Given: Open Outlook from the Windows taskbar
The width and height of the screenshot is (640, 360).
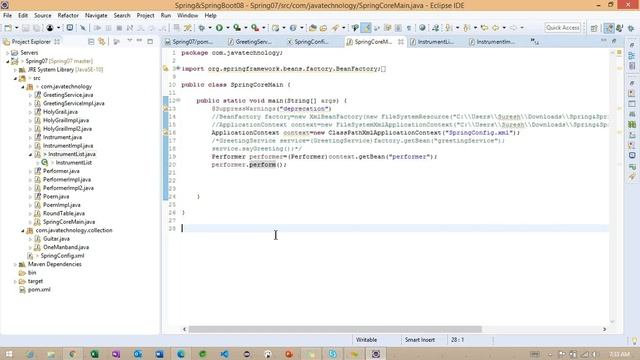Looking at the screenshot, I should click(x=138, y=354).
